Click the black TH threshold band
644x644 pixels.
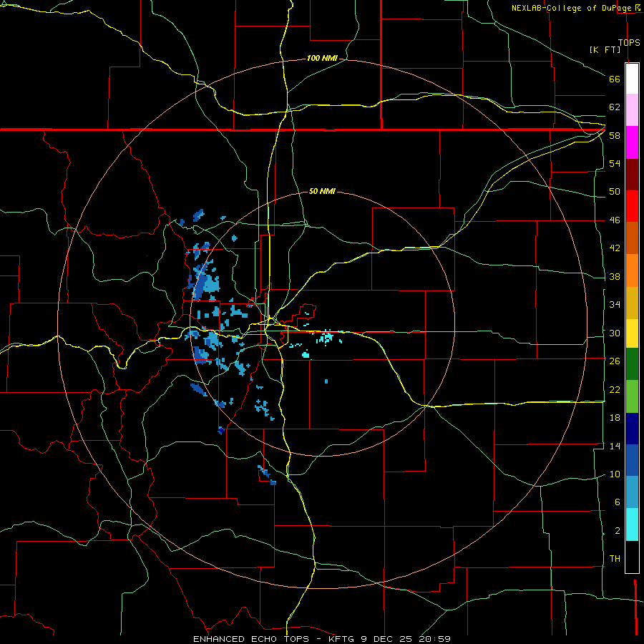pos(632,557)
